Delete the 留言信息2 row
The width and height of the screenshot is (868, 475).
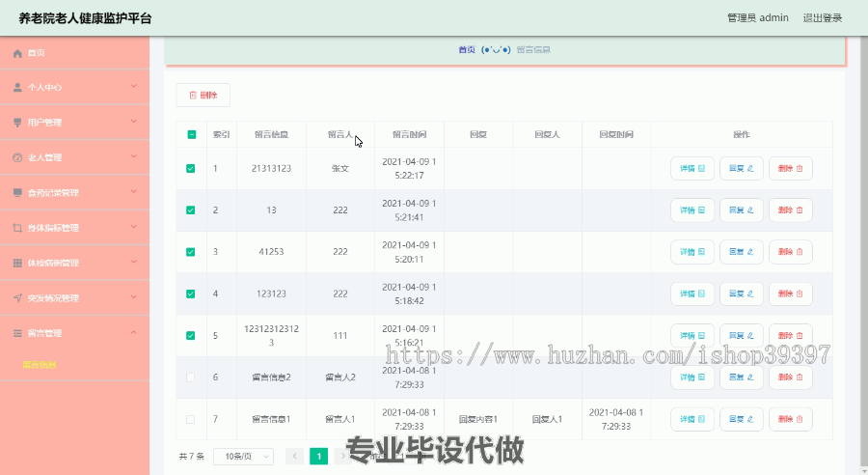(x=791, y=377)
